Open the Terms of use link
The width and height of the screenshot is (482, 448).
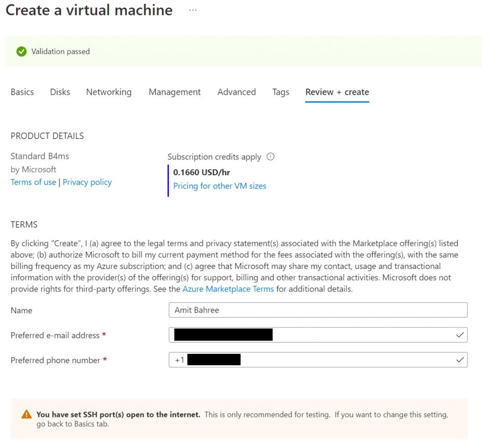33,182
